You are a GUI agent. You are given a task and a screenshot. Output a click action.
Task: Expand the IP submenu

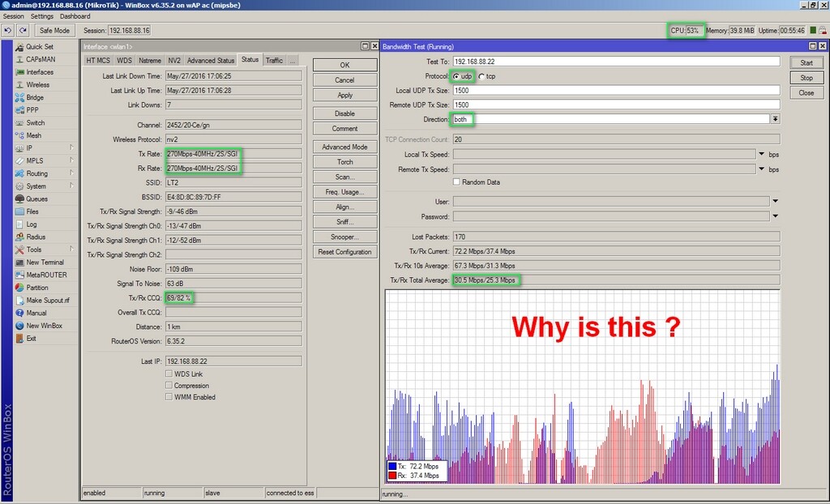point(72,148)
